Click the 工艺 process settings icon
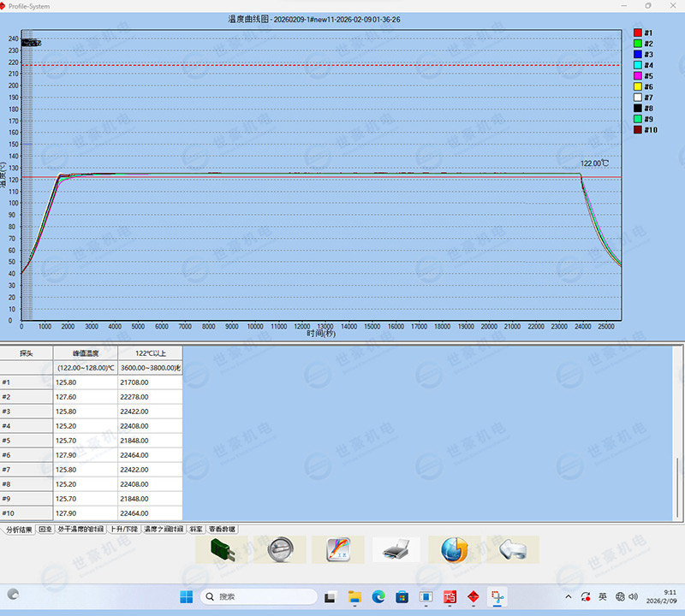The image size is (685, 616). point(340,549)
